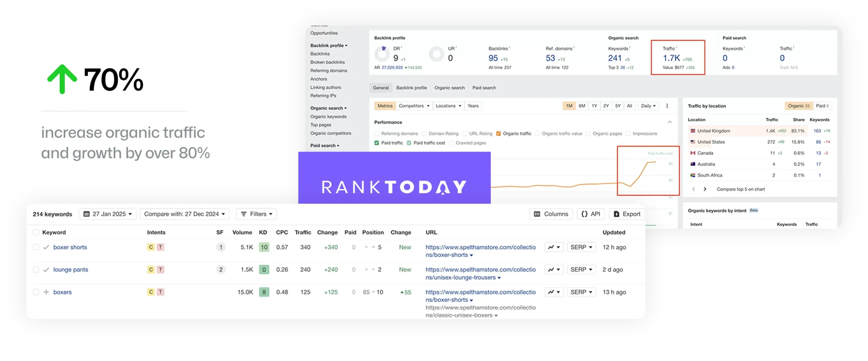868x361 pixels.
Task: Open the SERP dropdown for lounge pants
Action: [581, 270]
